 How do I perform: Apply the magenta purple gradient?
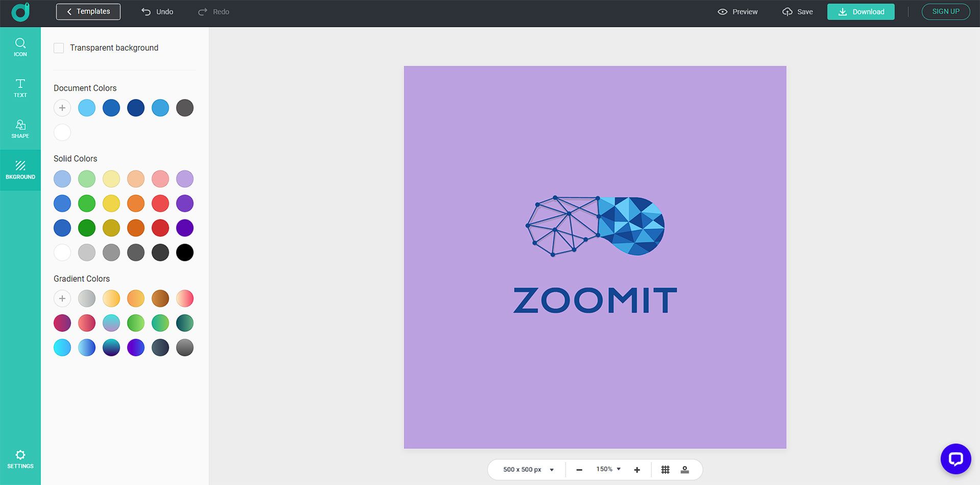coord(62,323)
